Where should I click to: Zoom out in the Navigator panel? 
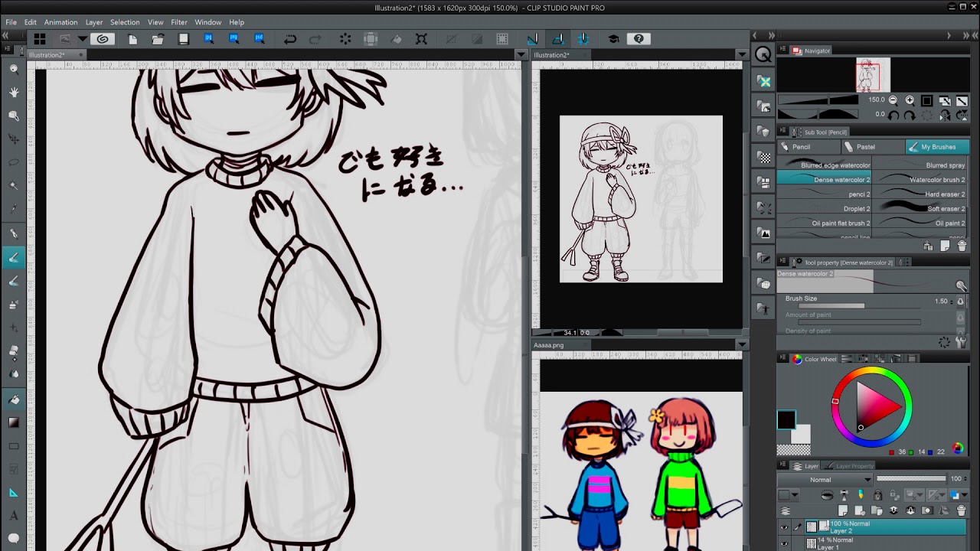tap(893, 100)
